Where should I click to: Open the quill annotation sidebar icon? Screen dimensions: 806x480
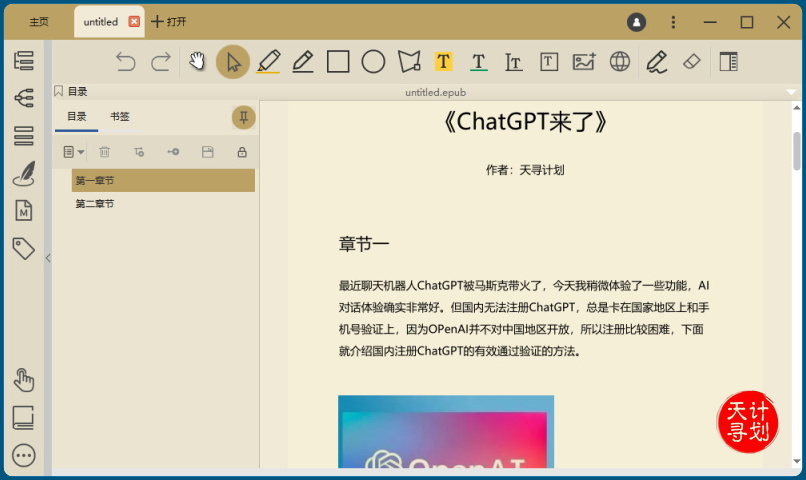[x=24, y=174]
